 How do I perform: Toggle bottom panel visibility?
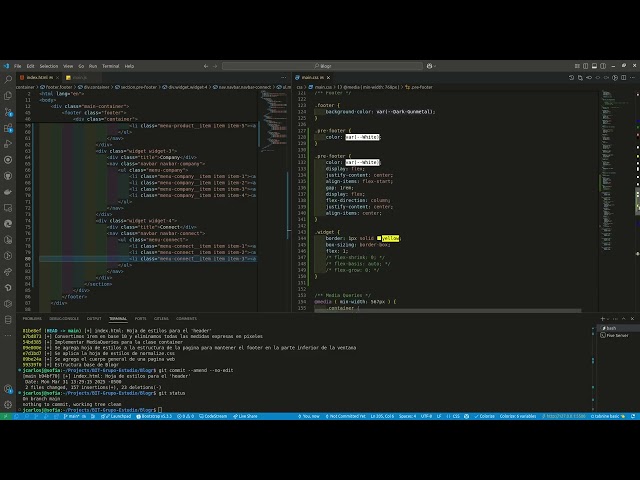(594, 66)
